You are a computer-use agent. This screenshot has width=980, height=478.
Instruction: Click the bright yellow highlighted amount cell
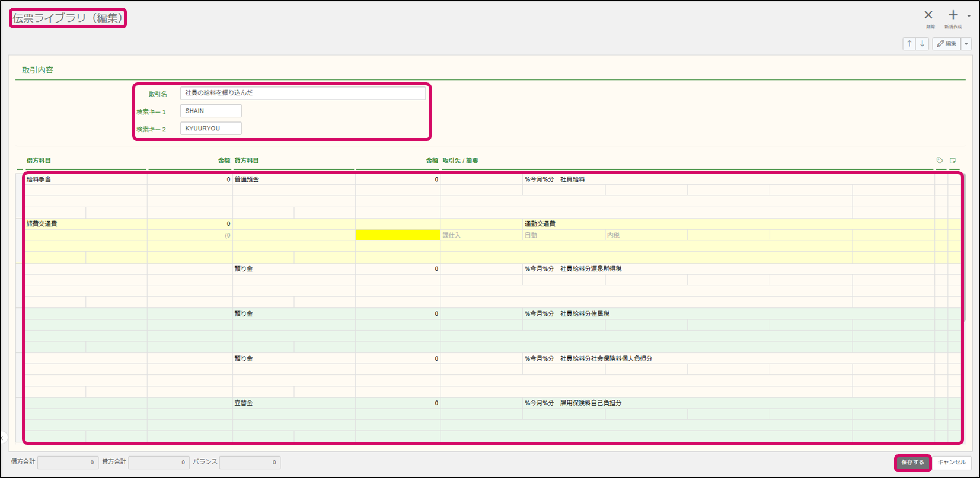[x=397, y=235]
